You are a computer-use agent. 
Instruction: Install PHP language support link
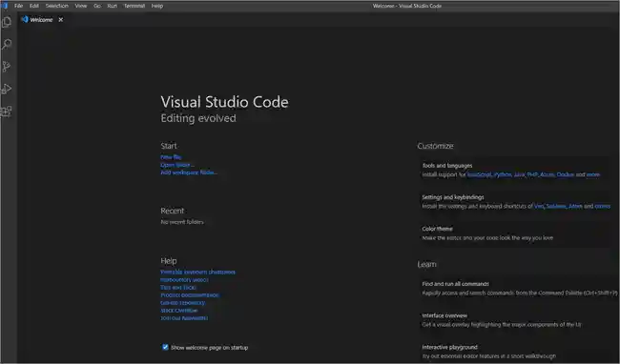pyautogui.click(x=532, y=174)
